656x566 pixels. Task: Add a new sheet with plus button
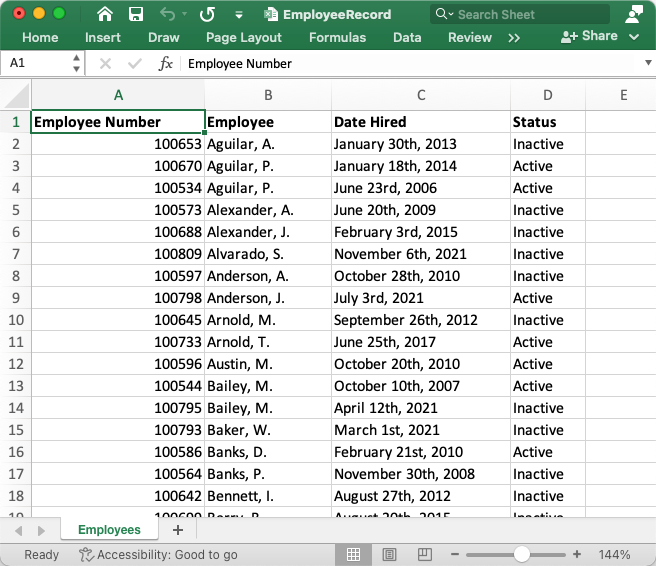pos(178,530)
